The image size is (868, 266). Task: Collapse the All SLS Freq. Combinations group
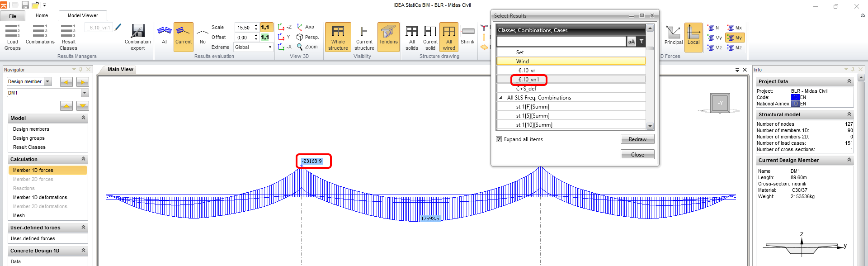pyautogui.click(x=500, y=98)
